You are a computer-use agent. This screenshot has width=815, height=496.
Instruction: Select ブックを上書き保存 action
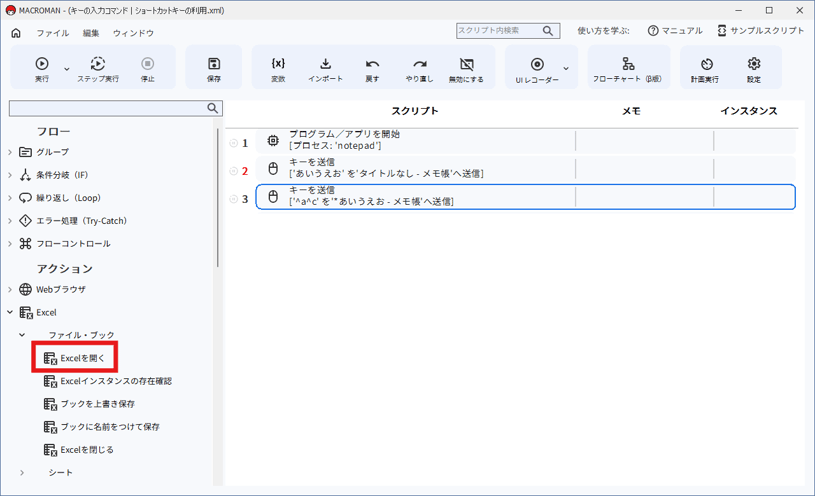click(89, 403)
